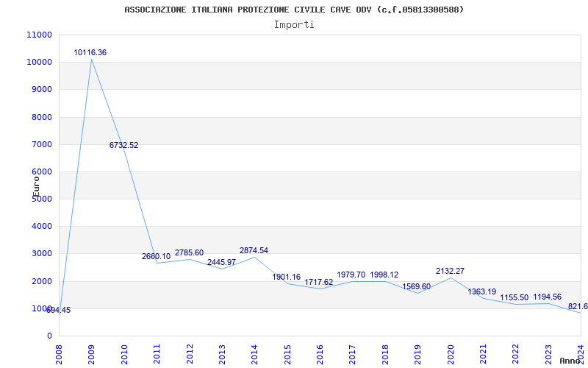588x368 pixels.
Task: Click the 1363.19 data label
Action: [x=482, y=291]
